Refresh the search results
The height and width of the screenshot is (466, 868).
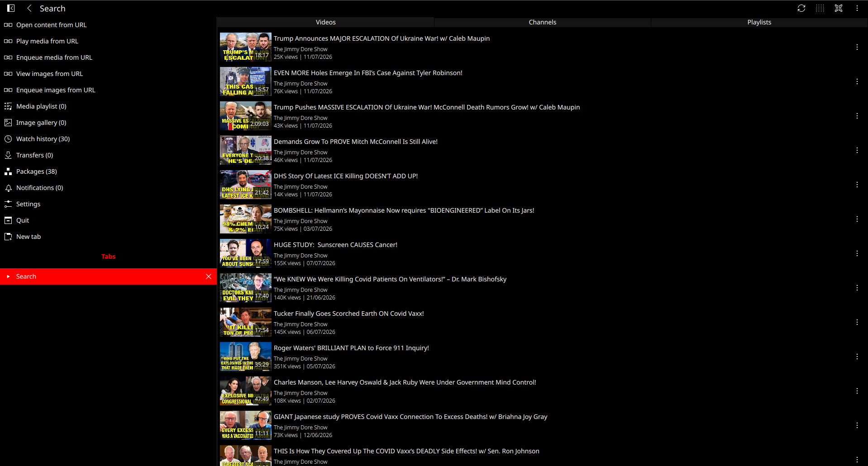pyautogui.click(x=801, y=8)
